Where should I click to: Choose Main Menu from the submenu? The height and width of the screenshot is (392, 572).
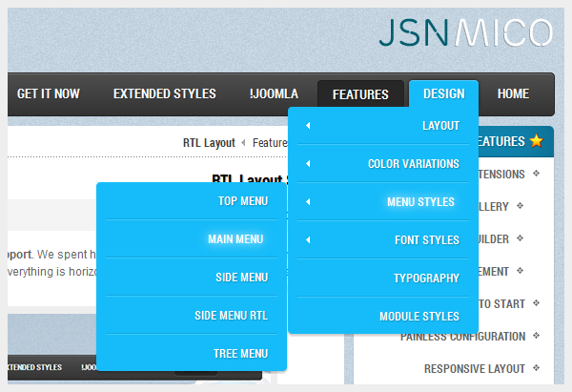click(x=236, y=239)
